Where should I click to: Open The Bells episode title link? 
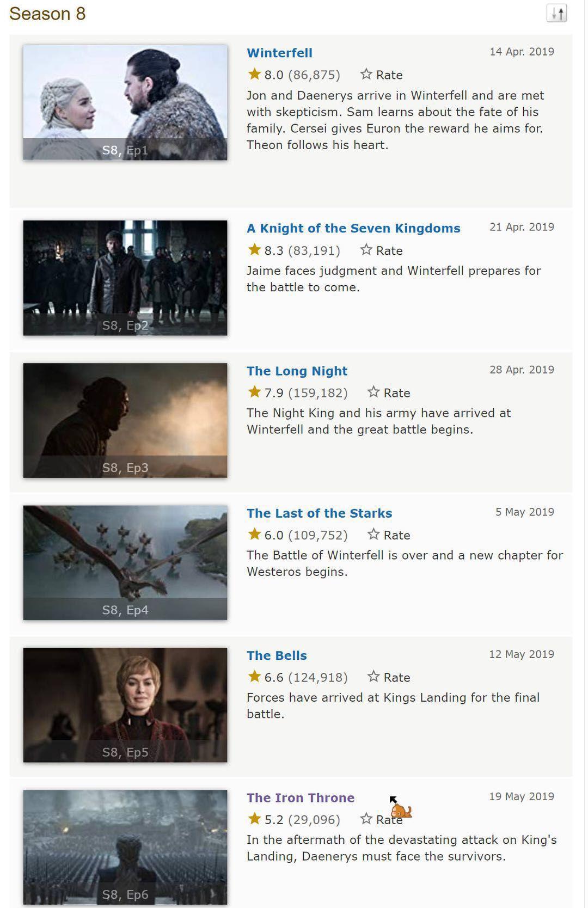coord(277,655)
